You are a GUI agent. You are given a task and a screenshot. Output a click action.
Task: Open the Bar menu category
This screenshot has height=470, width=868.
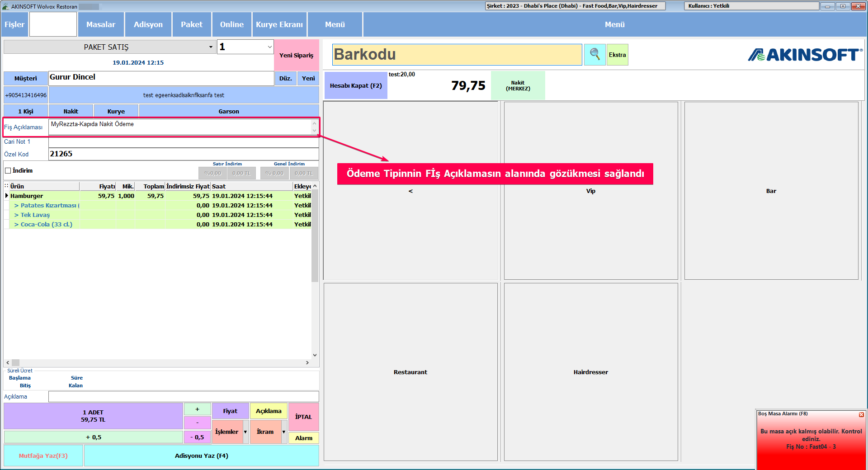coord(771,191)
